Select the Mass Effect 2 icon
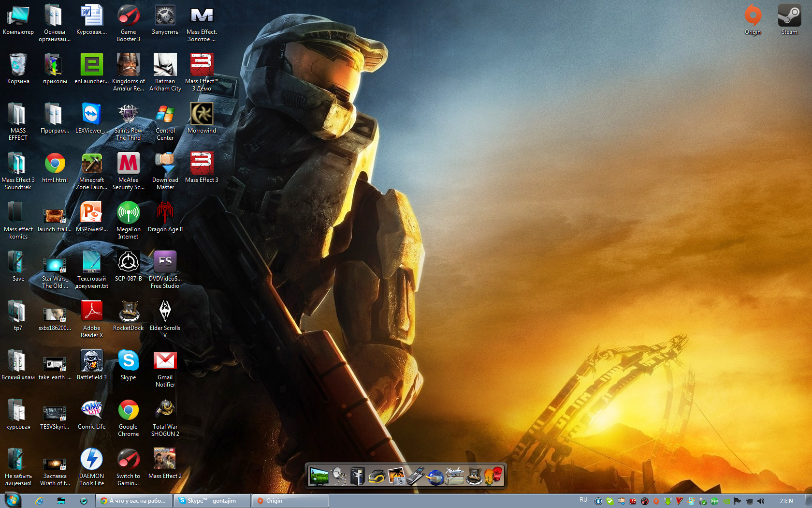 click(165, 463)
